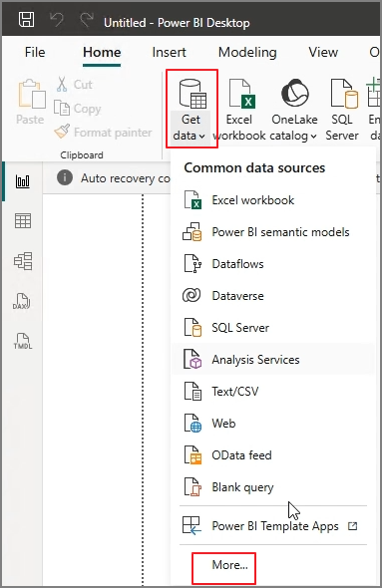Click the Save icon in title bar
The height and width of the screenshot is (588, 382).
[27, 20]
